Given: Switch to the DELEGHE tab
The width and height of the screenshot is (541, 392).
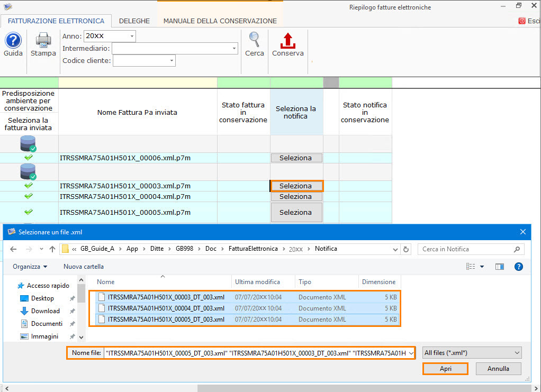Looking at the screenshot, I should [134, 21].
